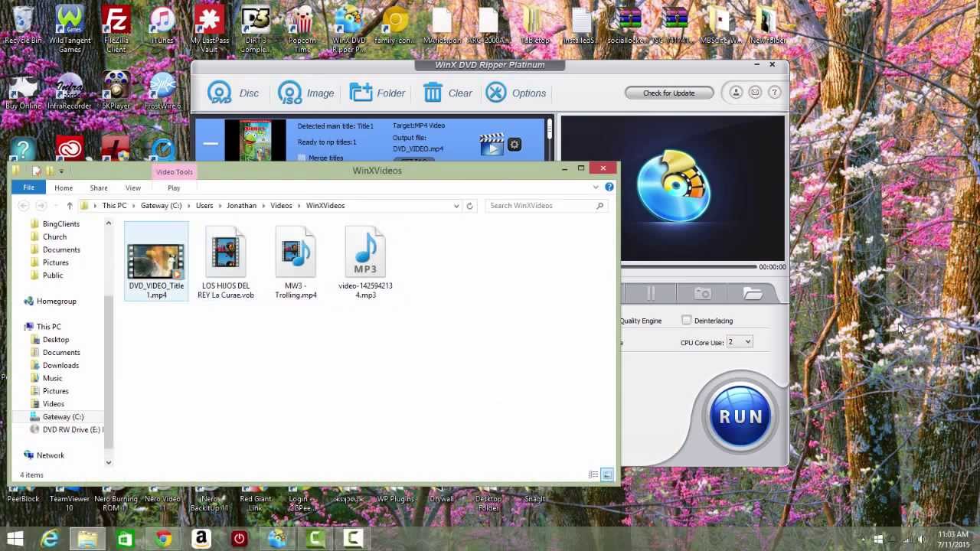Click Jonathan in the address path
This screenshot has height=551, width=980.
(241, 205)
